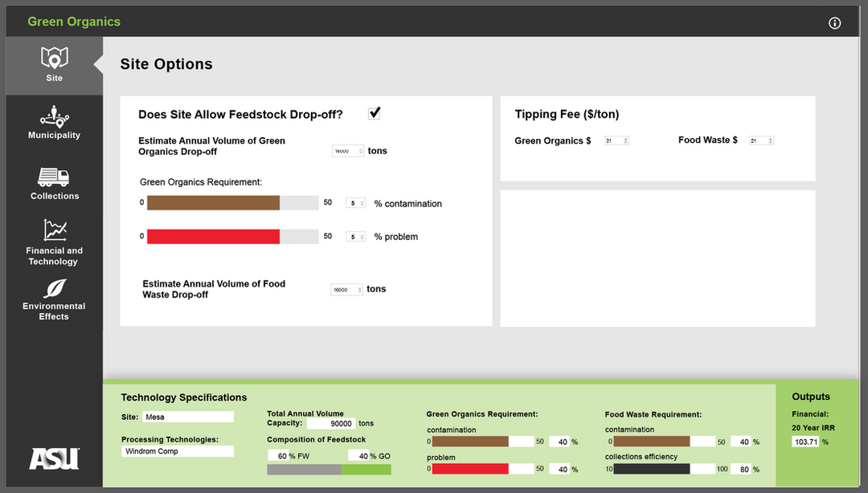Change the % contamination stepper value
Image resolution: width=868 pixels, height=493 pixels.
point(356,203)
